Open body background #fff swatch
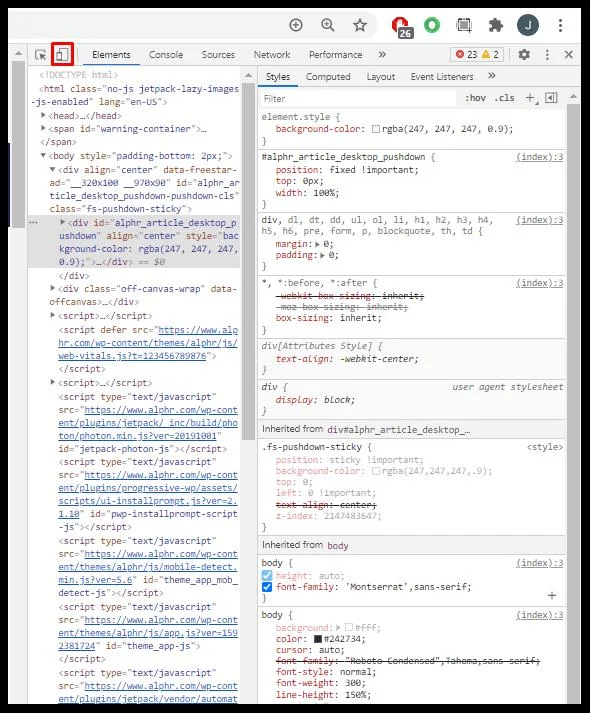 click(349, 628)
